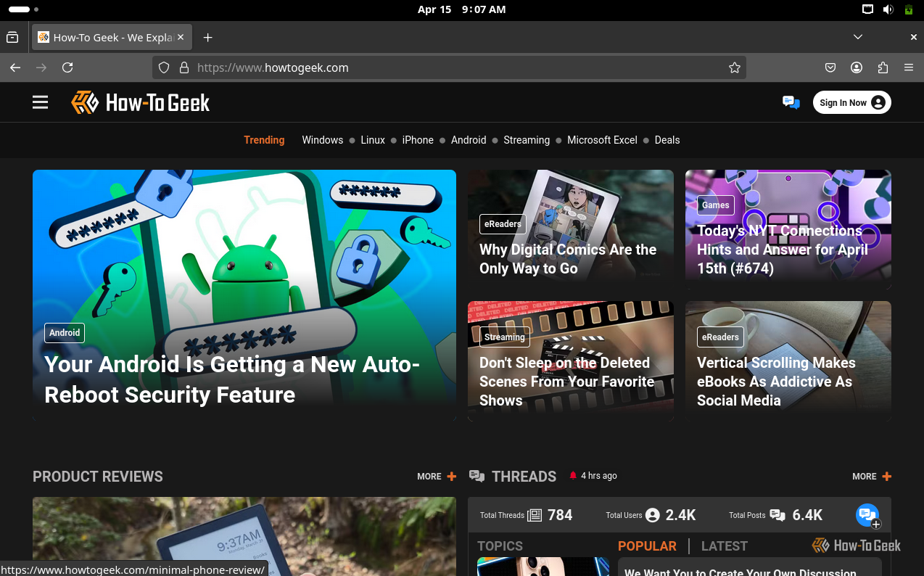Click eReaders tag on comics article
Screen dimensions: 924x576
coord(503,224)
